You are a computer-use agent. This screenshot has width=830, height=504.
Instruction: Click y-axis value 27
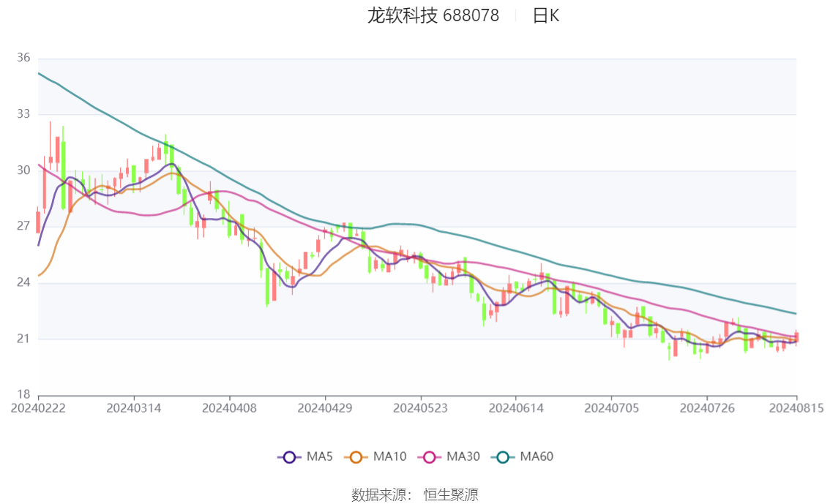pos(23,226)
